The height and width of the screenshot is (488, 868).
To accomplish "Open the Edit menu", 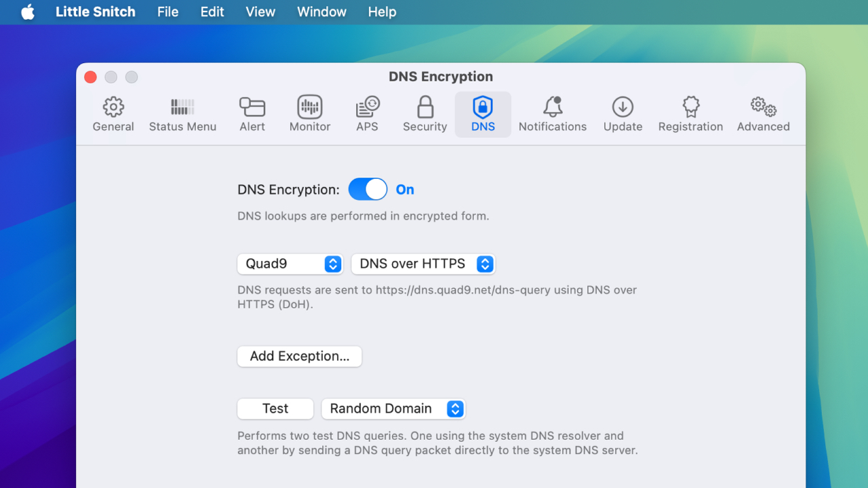I will click(x=212, y=12).
